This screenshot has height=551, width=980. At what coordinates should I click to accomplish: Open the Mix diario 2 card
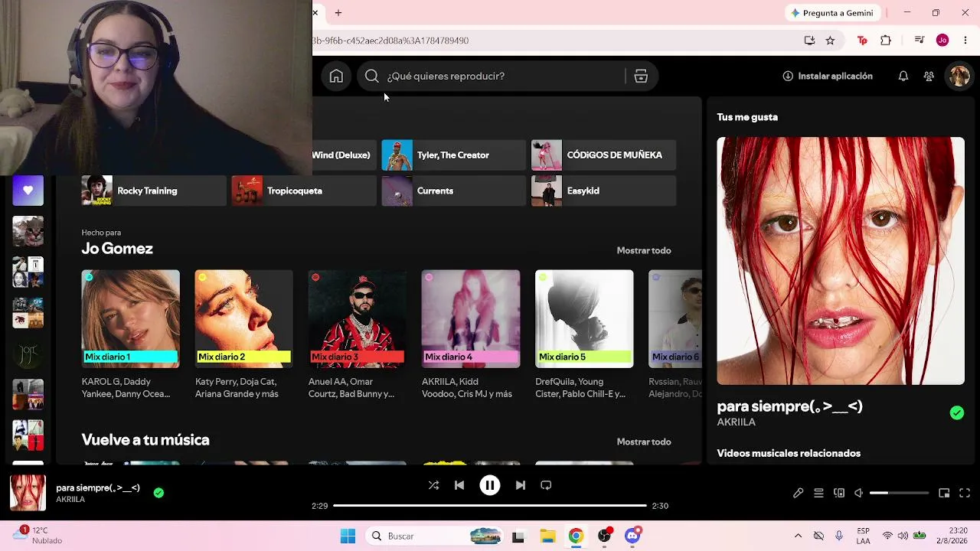[x=244, y=334]
